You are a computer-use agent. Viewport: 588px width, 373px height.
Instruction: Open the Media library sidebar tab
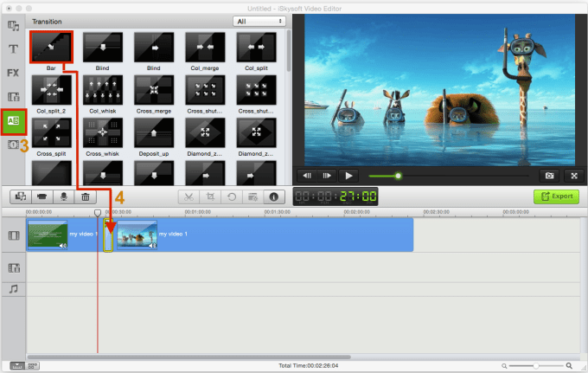point(14,25)
